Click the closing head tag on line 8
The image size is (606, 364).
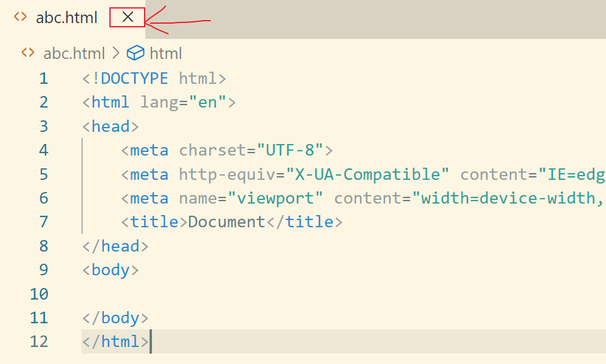tap(115, 246)
